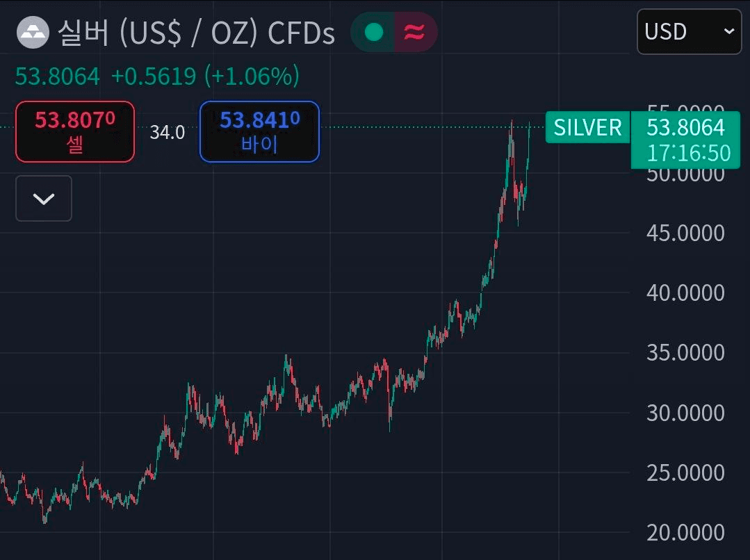
Task: Click the 40.0000 price axis label
Action: point(685,293)
